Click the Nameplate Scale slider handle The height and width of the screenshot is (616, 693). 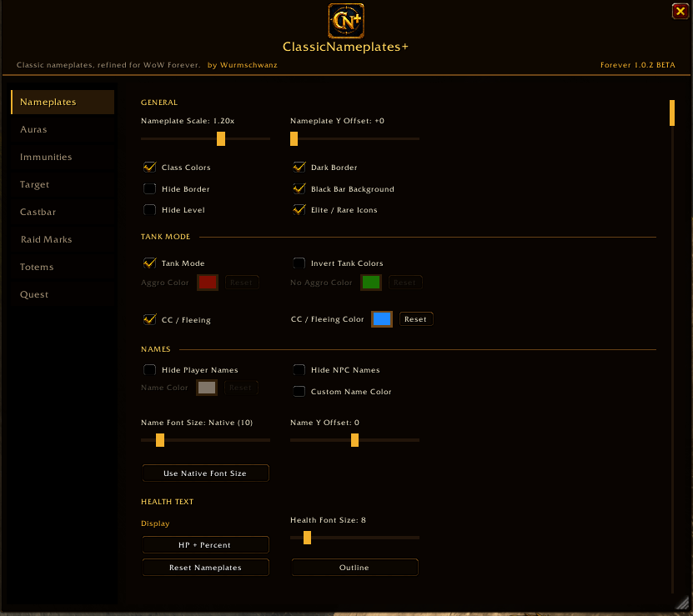(221, 138)
